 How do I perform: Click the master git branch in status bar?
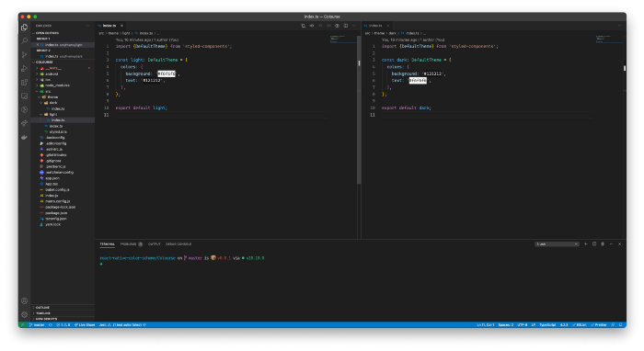tap(37, 324)
